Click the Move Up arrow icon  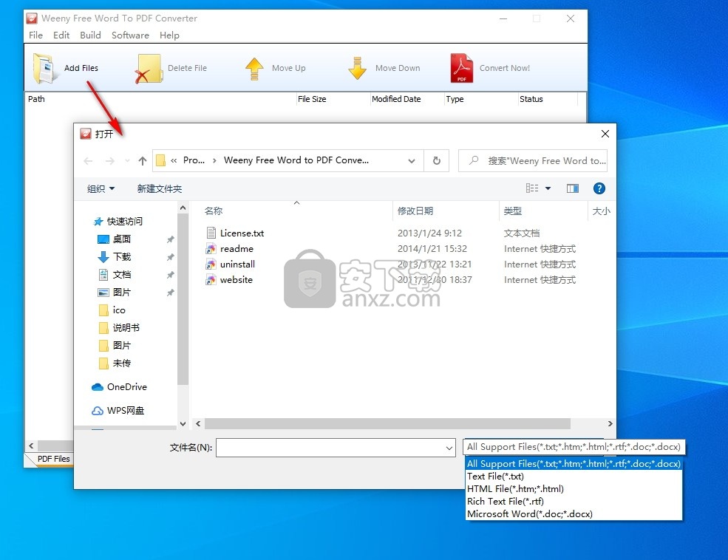254,69
